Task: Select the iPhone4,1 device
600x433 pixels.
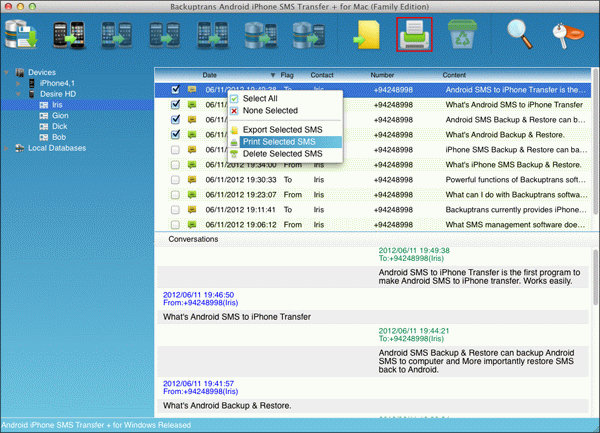Action: point(57,83)
